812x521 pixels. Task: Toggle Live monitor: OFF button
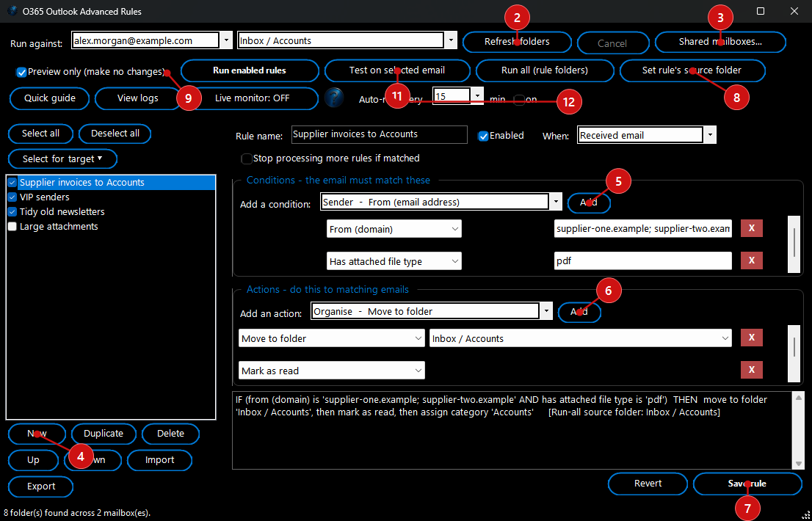[x=253, y=98]
